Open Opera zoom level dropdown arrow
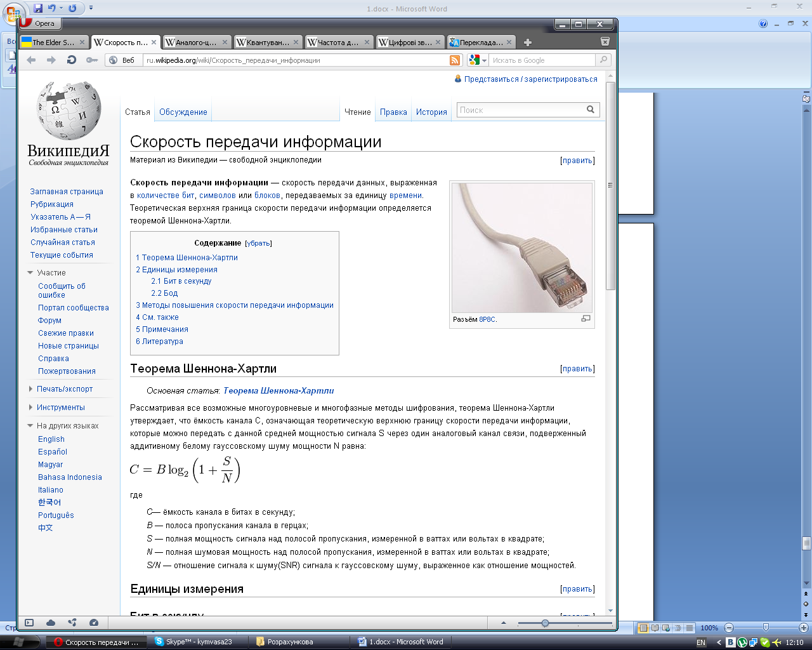Screen dimensions: 812x650 (x=504, y=623)
